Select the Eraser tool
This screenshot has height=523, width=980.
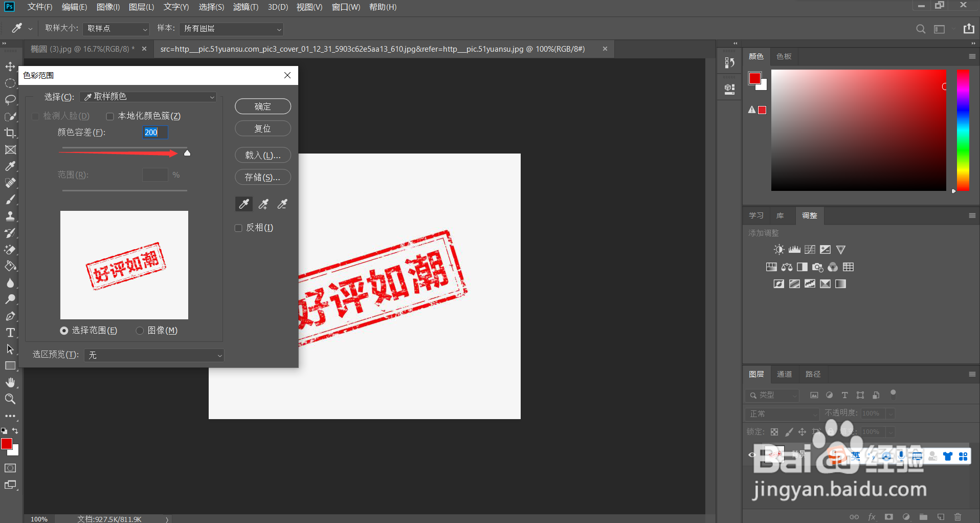(x=10, y=250)
